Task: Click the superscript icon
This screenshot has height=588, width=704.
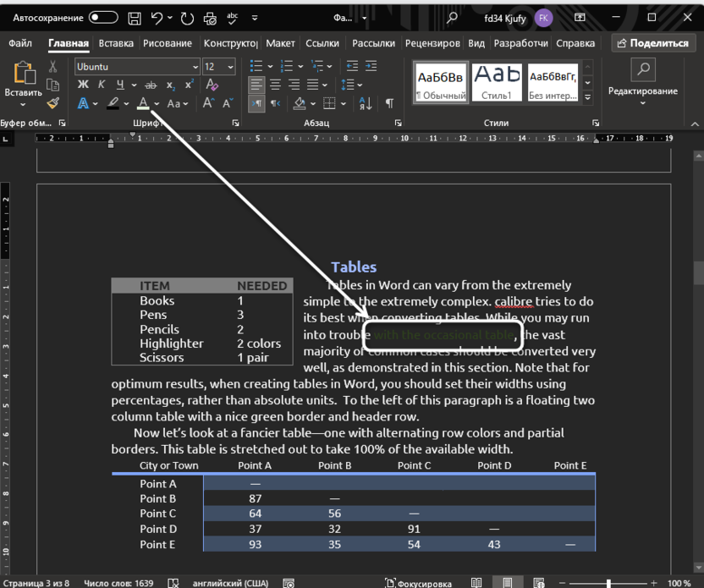Action: pyautogui.click(x=189, y=84)
